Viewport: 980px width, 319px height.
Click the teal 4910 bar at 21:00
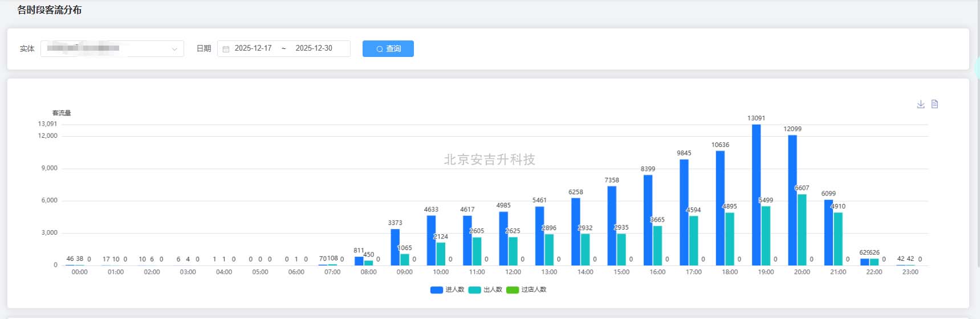tap(838, 239)
